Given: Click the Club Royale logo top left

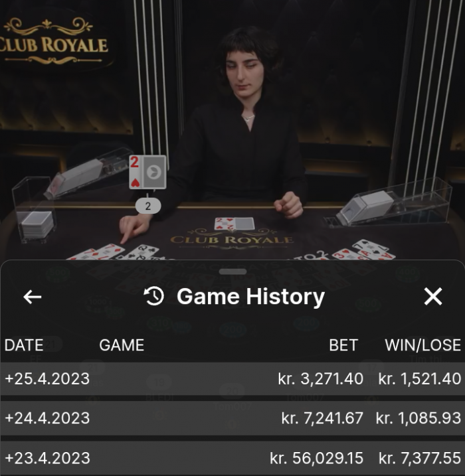Looking at the screenshot, I should (52, 42).
